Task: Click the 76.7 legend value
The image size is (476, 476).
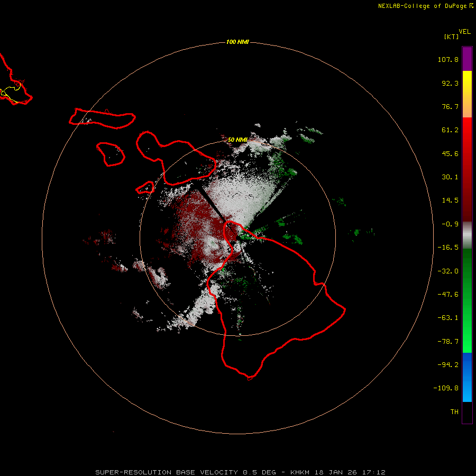Action: (450, 106)
